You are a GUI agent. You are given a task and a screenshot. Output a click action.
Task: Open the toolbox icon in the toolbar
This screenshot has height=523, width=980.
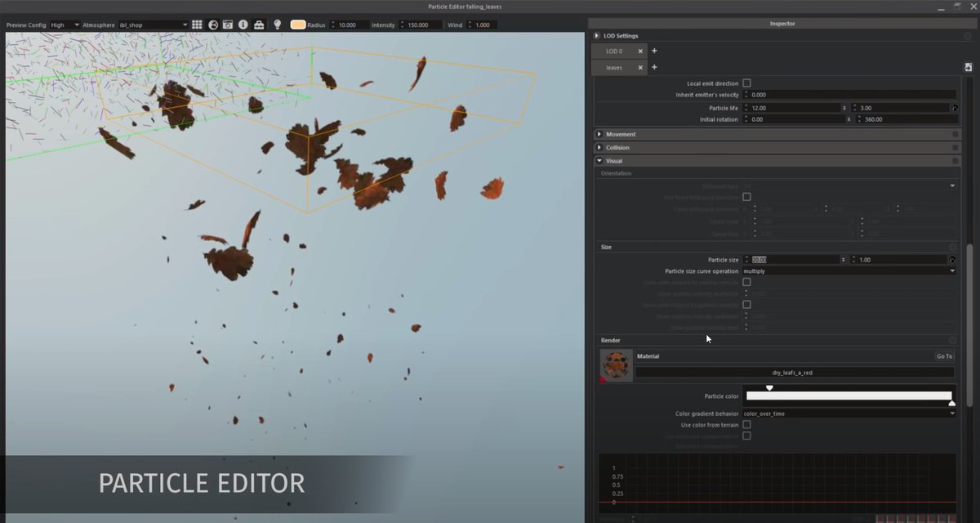coord(259,25)
